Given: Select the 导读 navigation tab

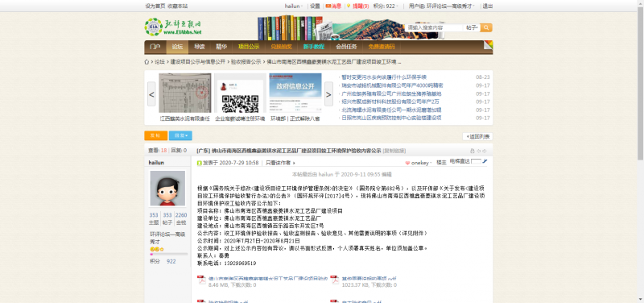Looking at the screenshot, I should 199,47.
